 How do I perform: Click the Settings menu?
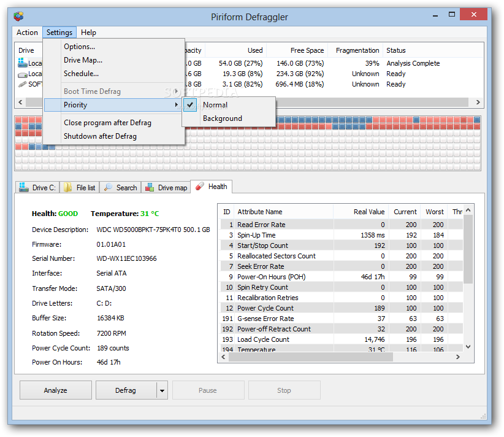point(59,33)
